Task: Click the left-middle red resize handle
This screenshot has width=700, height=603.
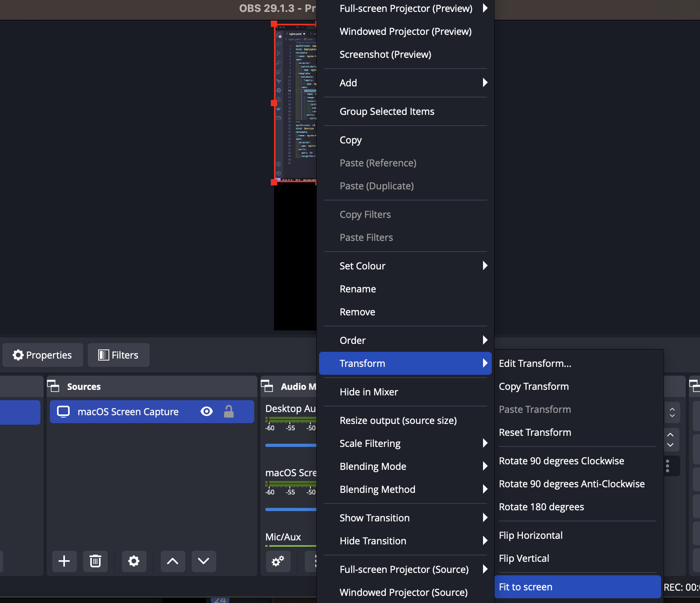Action: click(274, 103)
